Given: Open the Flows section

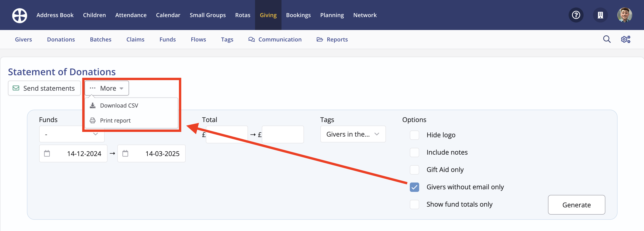Looking at the screenshot, I should pyautogui.click(x=198, y=40).
